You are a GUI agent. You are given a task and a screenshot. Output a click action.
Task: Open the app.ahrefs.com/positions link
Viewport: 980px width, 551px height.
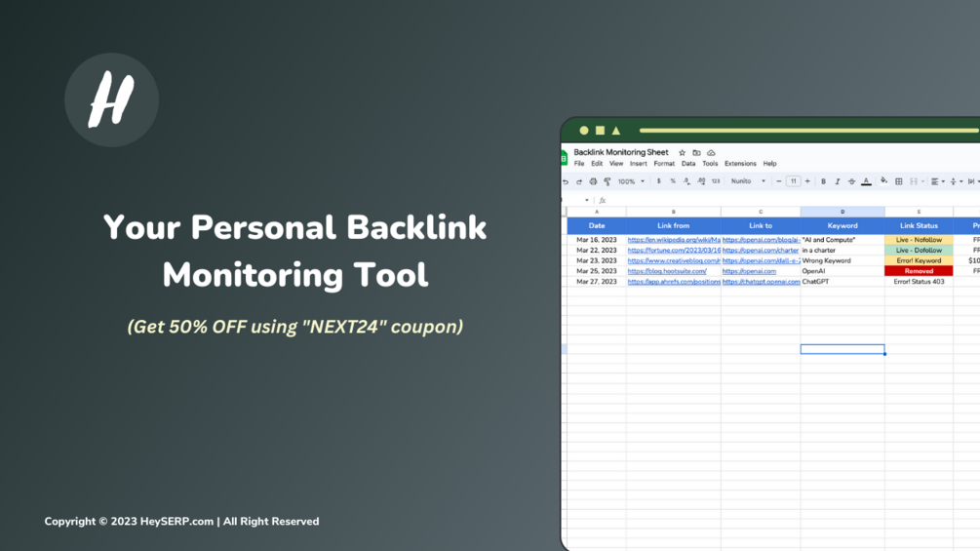[674, 283]
